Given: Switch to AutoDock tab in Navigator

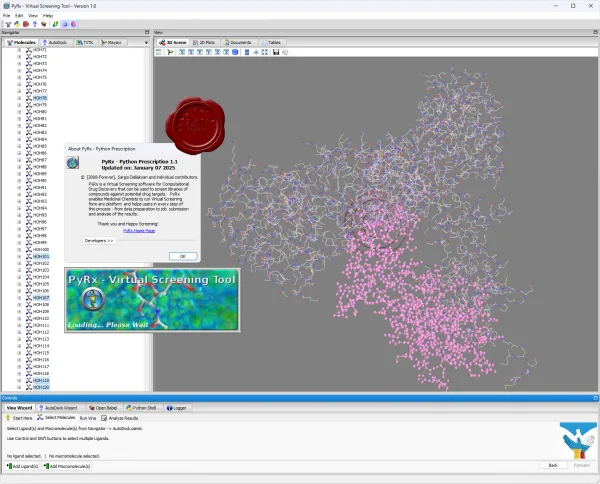Looking at the screenshot, I should tap(55, 42).
